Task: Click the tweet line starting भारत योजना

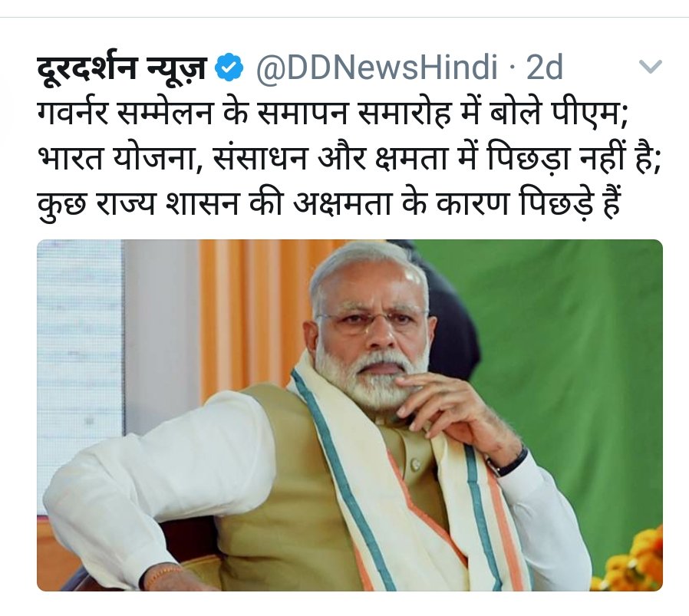Action: [349, 159]
